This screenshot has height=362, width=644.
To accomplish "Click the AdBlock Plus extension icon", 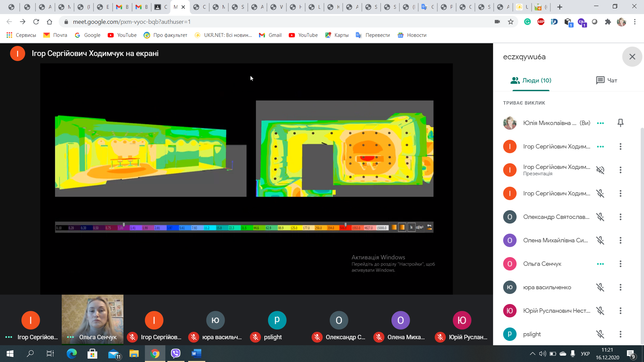I will [x=541, y=22].
